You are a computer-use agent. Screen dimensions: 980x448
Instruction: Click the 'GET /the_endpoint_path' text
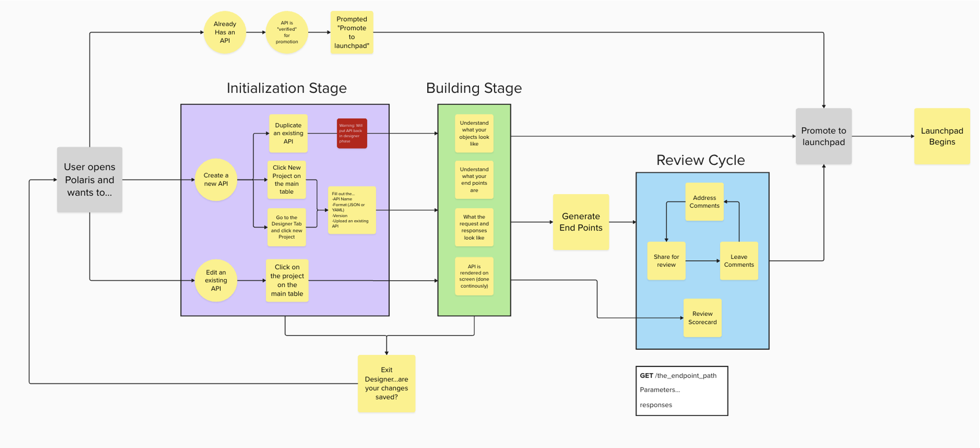coord(678,376)
